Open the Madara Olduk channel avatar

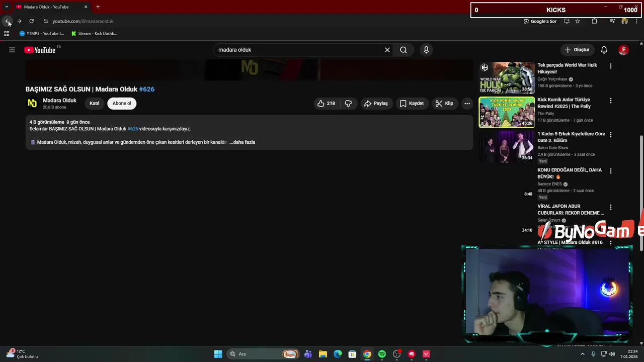pos(32,103)
